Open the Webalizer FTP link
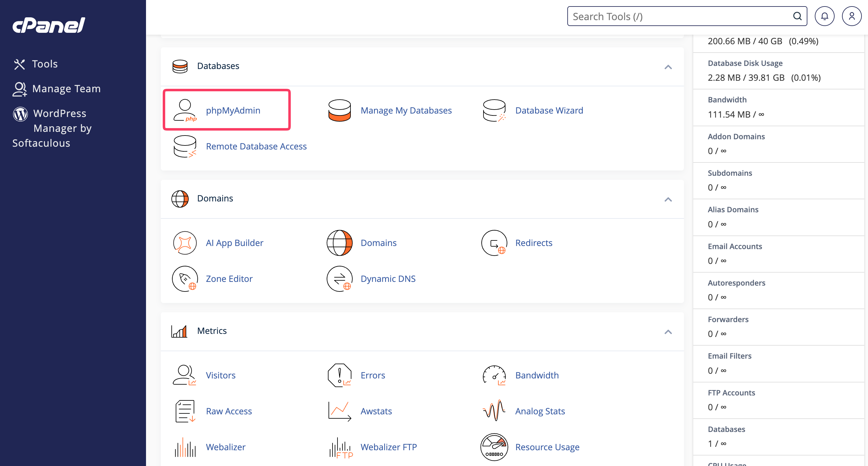 tap(389, 447)
